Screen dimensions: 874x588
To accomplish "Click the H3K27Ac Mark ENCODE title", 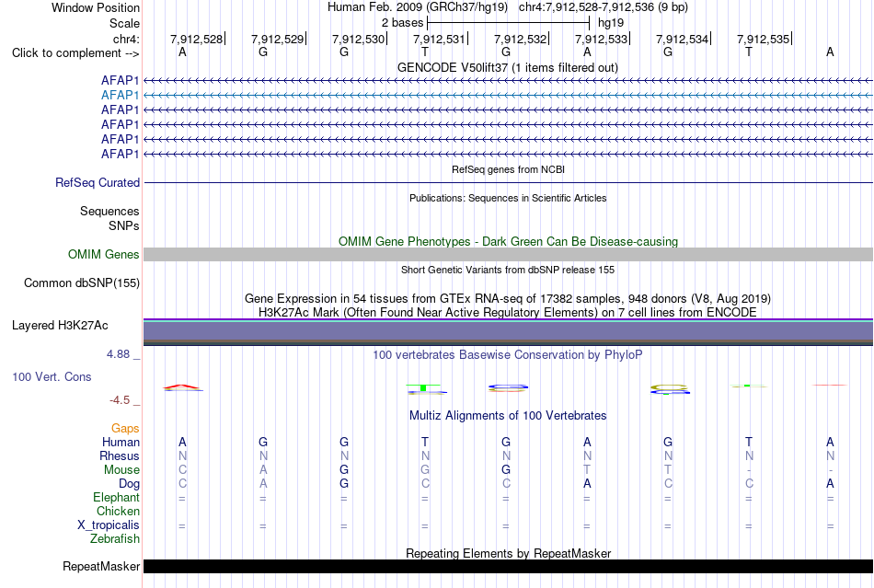I will pos(508,312).
